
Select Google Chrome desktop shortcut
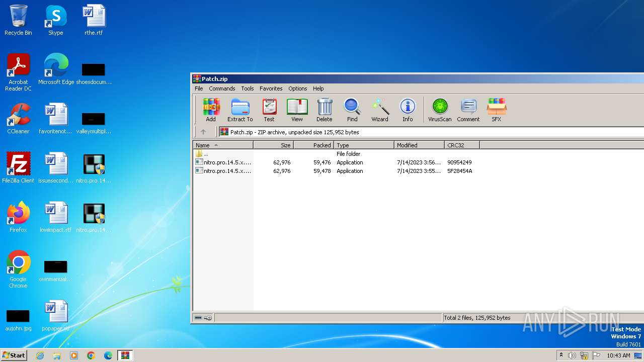click(x=18, y=269)
